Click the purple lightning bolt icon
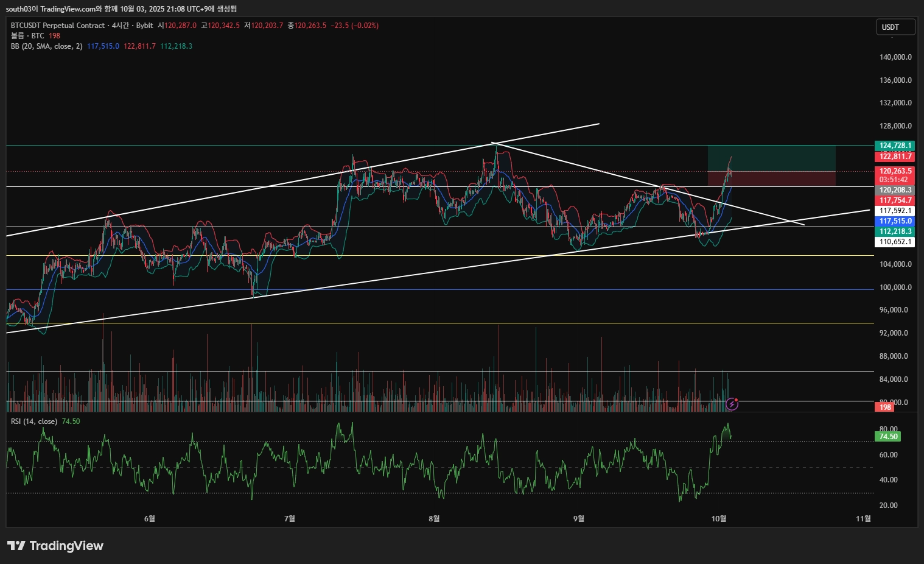 click(732, 404)
